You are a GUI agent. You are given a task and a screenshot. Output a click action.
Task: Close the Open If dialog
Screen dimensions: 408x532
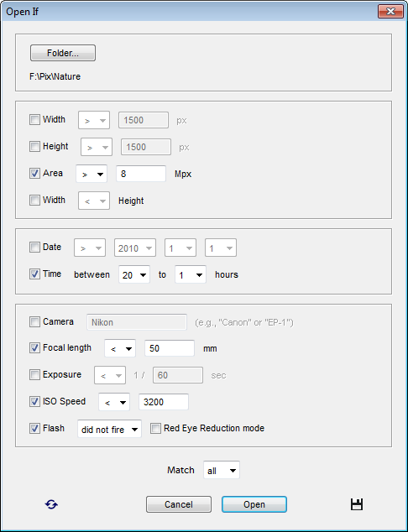click(390, 12)
